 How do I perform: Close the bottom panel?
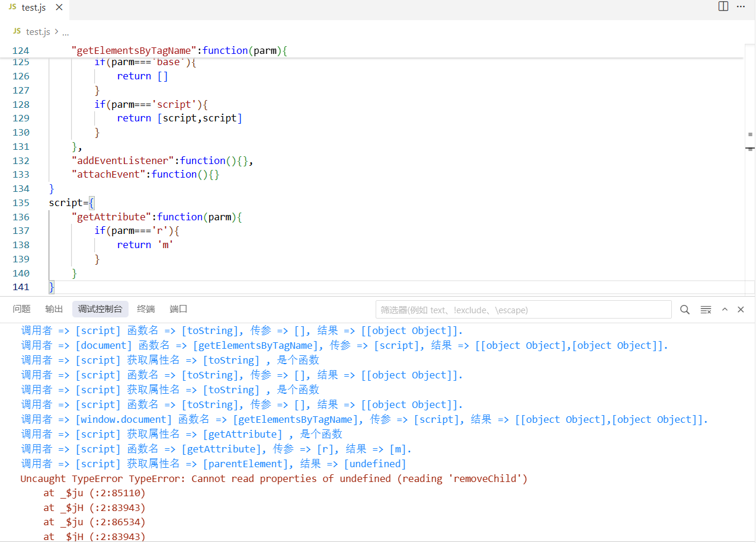(741, 310)
